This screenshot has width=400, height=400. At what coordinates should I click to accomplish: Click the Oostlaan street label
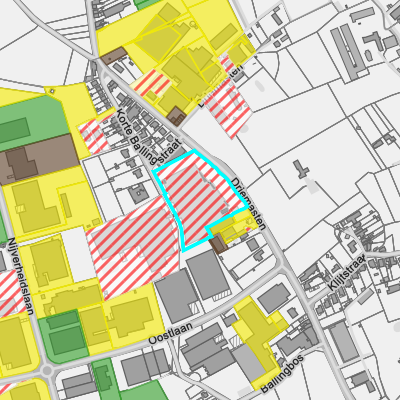[171, 333]
